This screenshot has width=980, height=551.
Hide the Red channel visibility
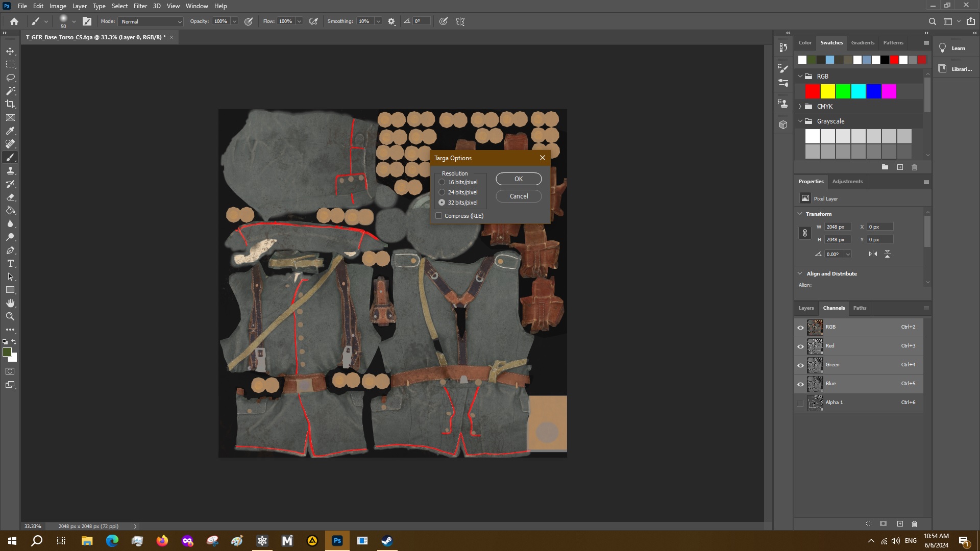[800, 346]
